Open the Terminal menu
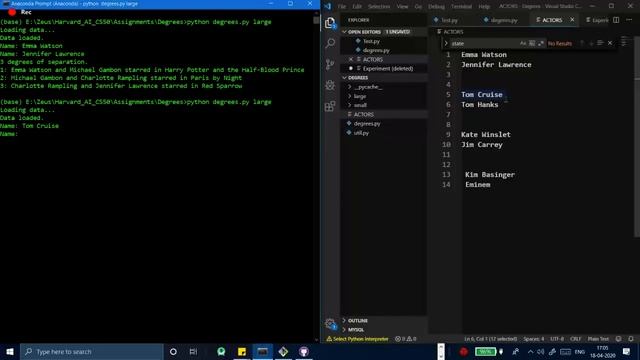This screenshot has width=640, height=360. (x=461, y=7)
